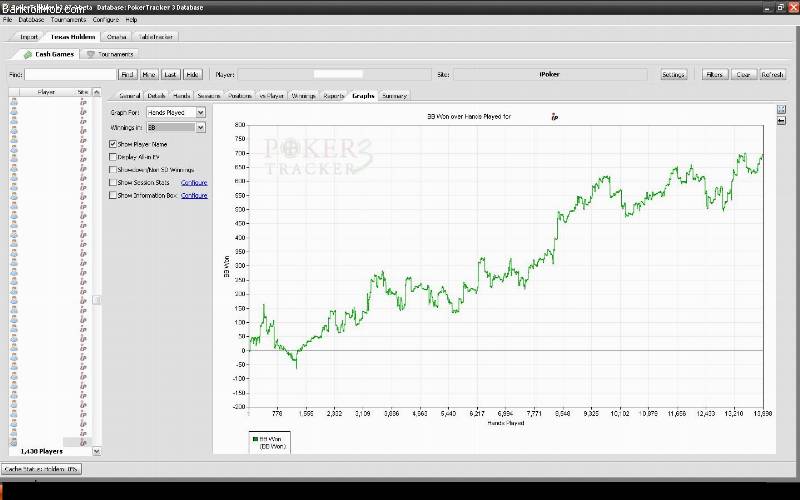Click the player list scroll-down arrow

coord(96,452)
